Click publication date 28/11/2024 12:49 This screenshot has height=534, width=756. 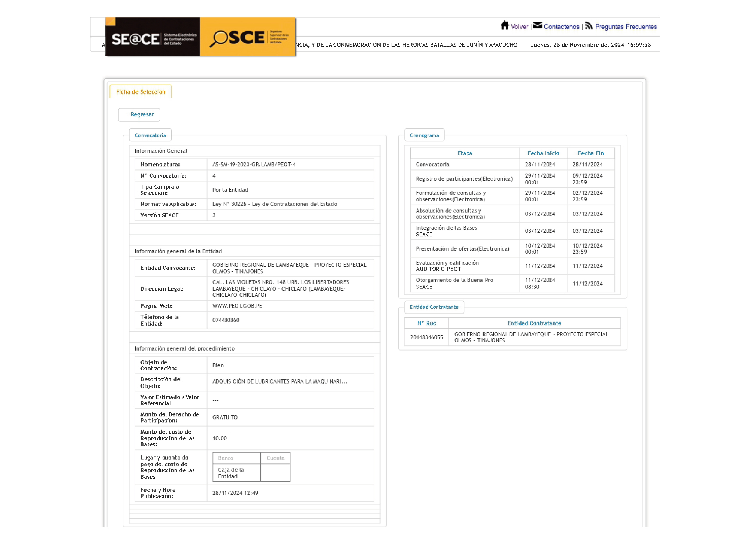[x=235, y=493]
